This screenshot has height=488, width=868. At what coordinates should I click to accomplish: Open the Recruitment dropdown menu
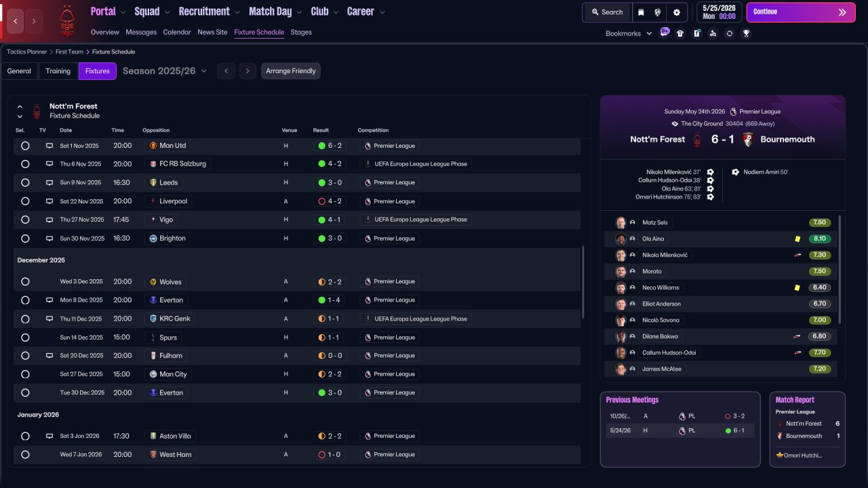[x=209, y=12]
